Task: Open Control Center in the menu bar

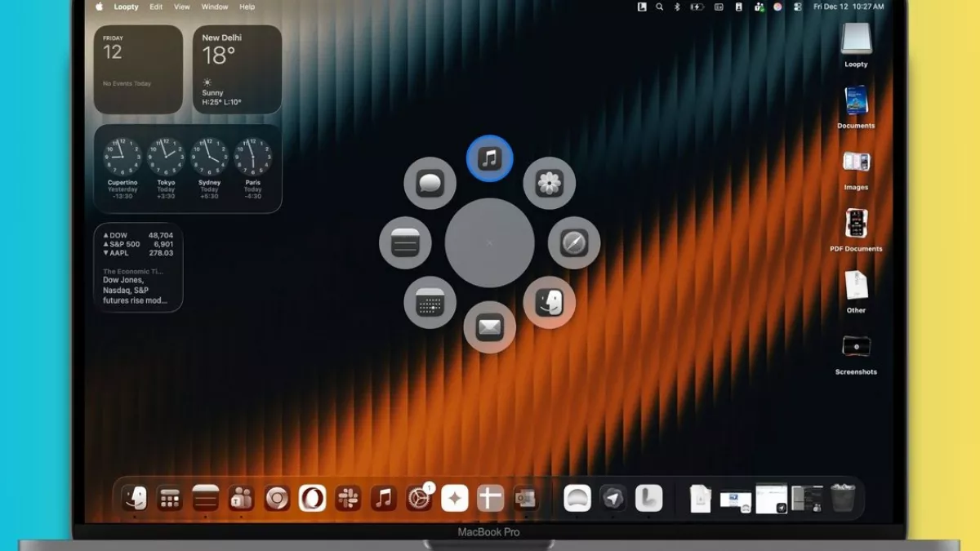Action: click(x=798, y=7)
